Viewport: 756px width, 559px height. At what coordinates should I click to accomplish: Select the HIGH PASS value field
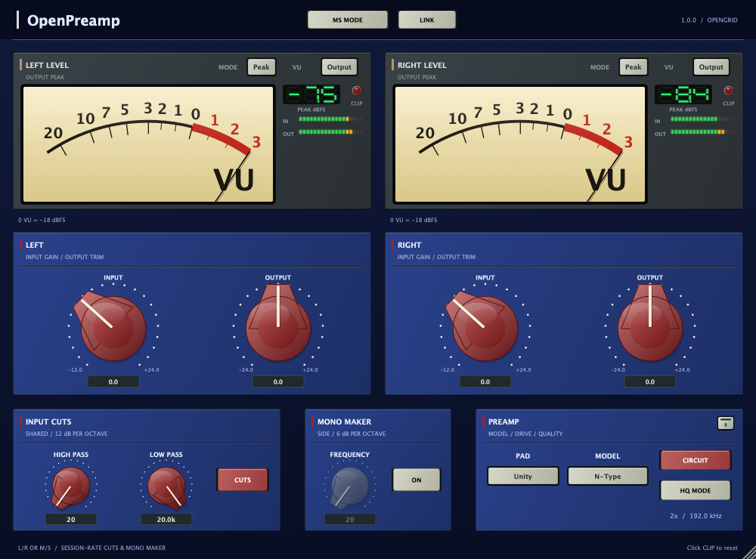pyautogui.click(x=71, y=520)
